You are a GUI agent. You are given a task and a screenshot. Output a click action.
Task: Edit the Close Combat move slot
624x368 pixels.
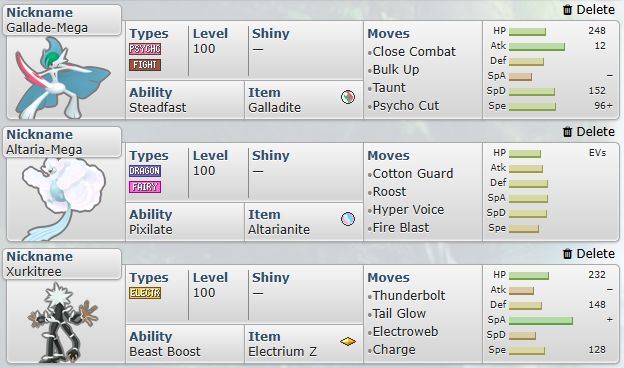(414, 52)
